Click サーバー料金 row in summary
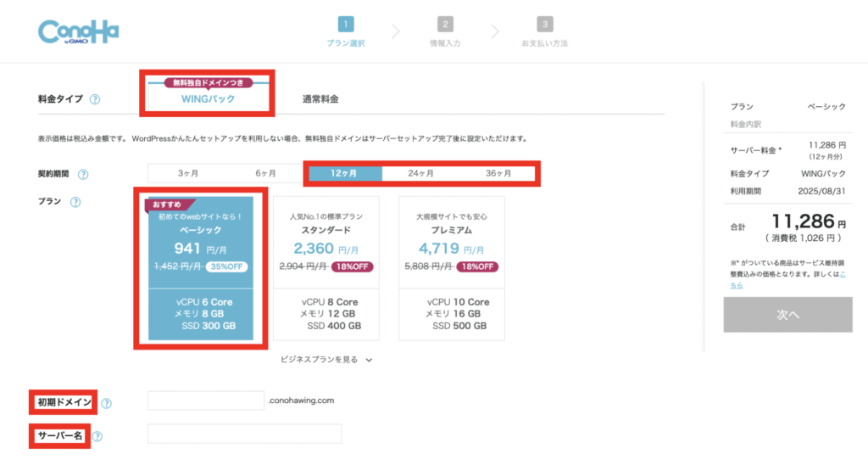 coord(787,150)
